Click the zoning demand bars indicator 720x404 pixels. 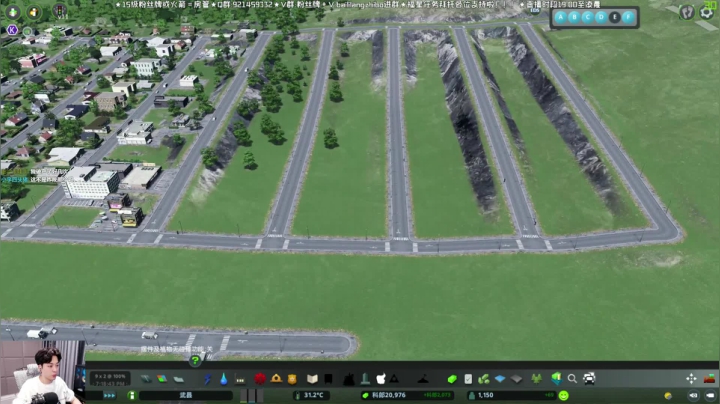pyautogui.click(x=251, y=395)
